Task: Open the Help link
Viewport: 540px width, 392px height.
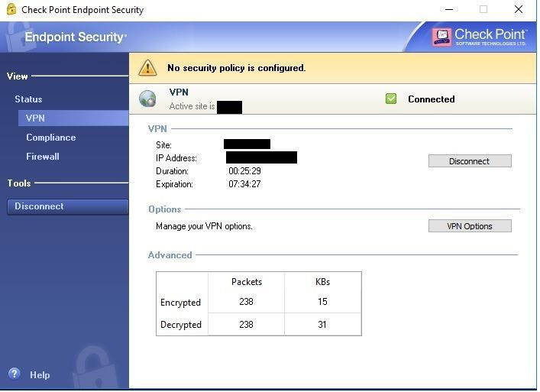Action: pyautogui.click(x=40, y=375)
